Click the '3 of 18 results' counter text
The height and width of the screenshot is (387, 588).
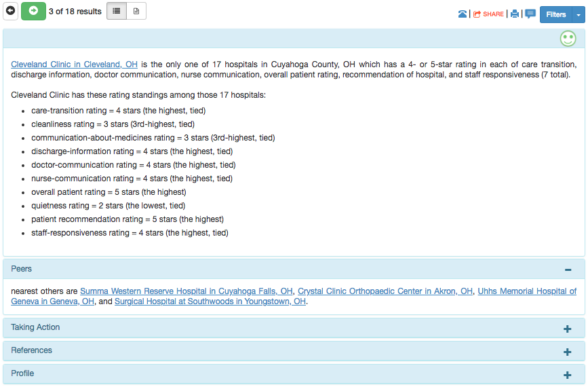pos(75,12)
